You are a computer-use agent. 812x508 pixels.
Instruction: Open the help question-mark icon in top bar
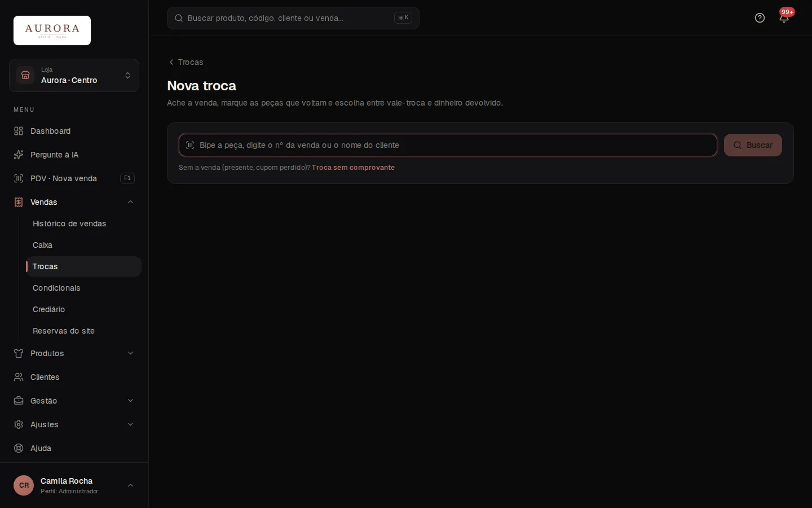760,18
